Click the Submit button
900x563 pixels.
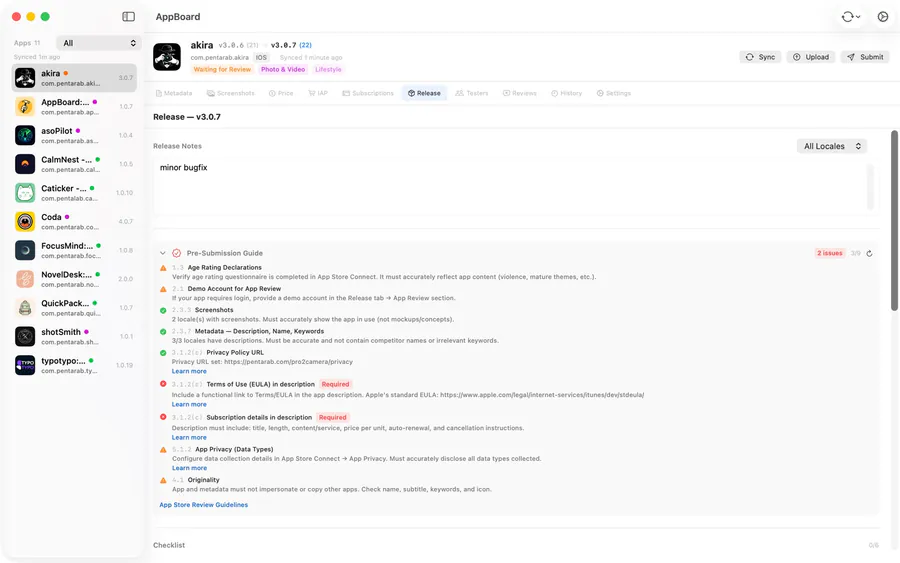(x=866, y=57)
